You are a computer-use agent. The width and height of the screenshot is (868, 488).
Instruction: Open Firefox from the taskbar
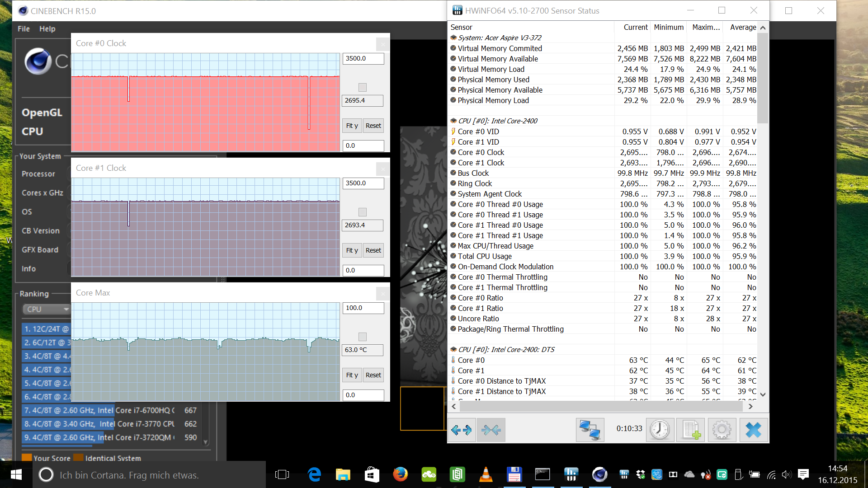coord(400,474)
